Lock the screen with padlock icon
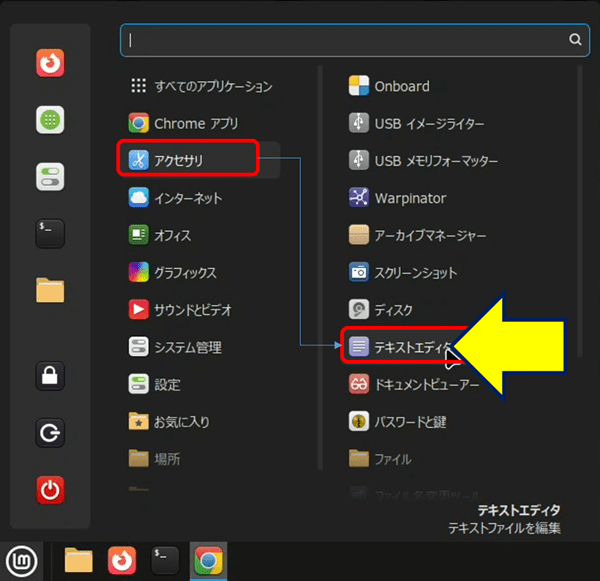This screenshot has height=581, width=600. click(x=50, y=376)
